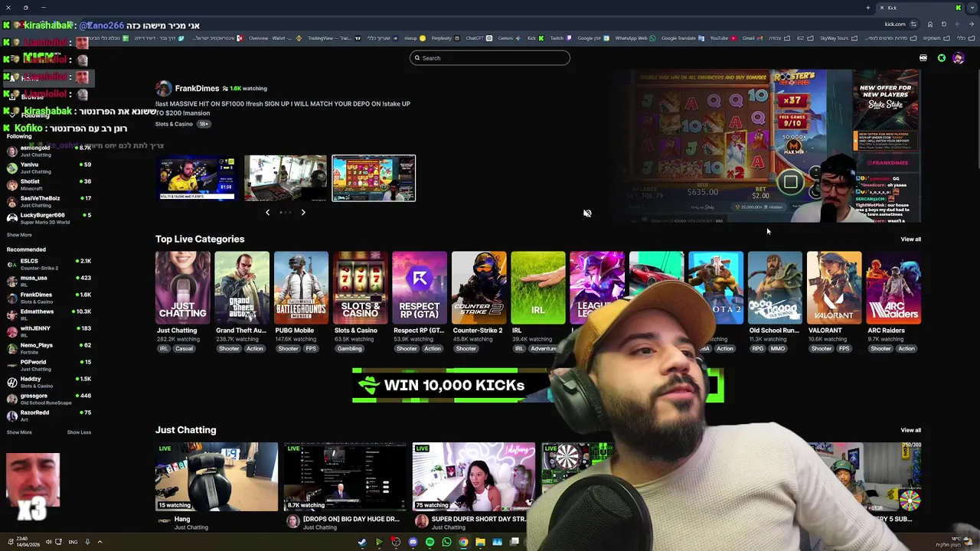This screenshot has height=551, width=980.
Task: Open the Hang stream thumbnail
Action: 217,477
